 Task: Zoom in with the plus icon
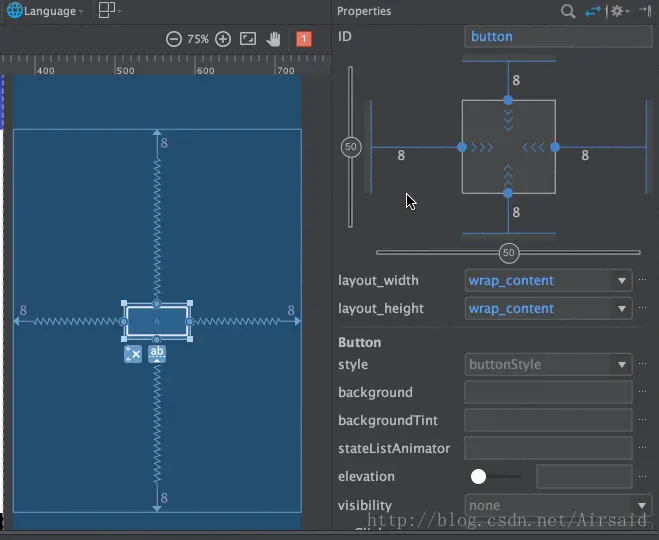pos(223,39)
